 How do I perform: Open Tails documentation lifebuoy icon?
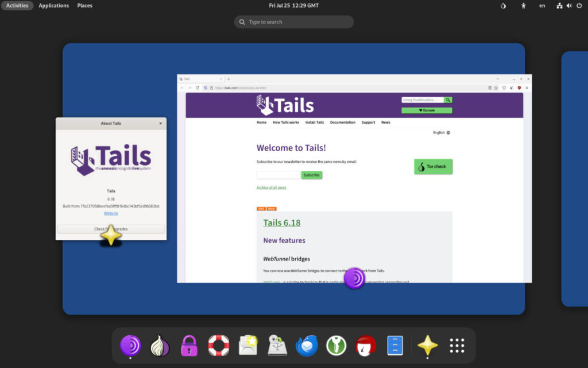[219, 346]
